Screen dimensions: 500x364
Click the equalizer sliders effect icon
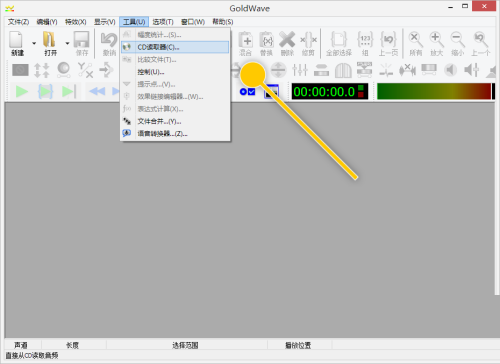300,70
